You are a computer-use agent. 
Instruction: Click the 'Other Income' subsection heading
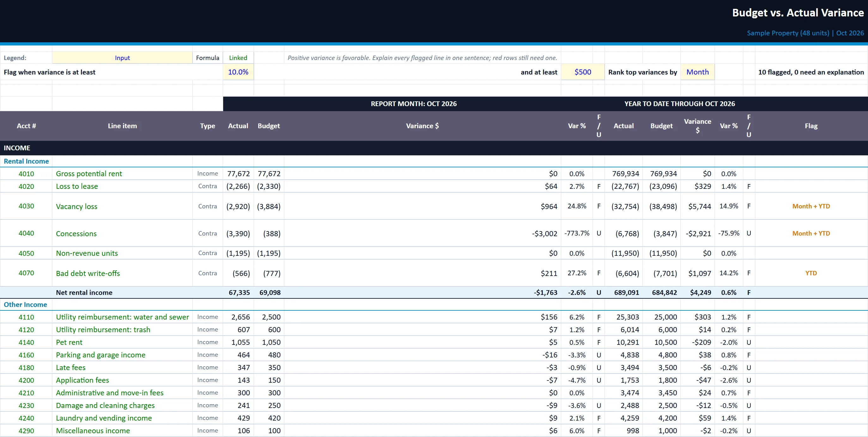coord(25,305)
